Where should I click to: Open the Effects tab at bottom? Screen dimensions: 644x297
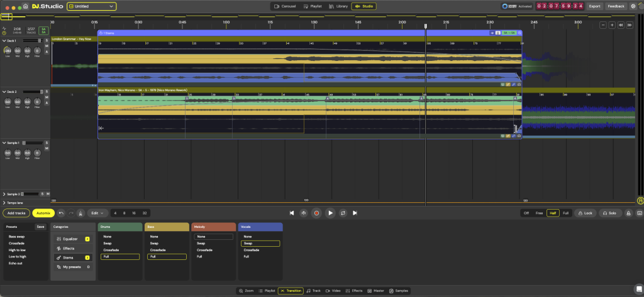353,291
